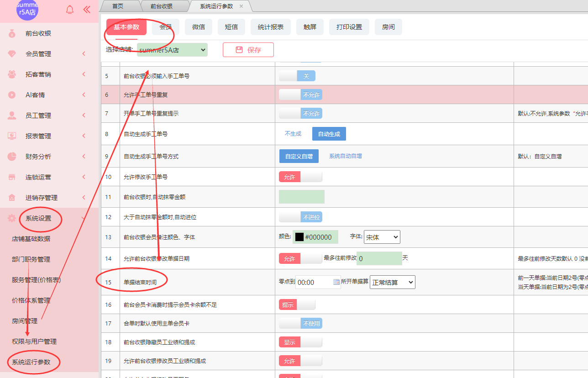This screenshot has height=378, width=588.
Task: Click the 财务分析 pie chart icon
Action: (x=12, y=157)
